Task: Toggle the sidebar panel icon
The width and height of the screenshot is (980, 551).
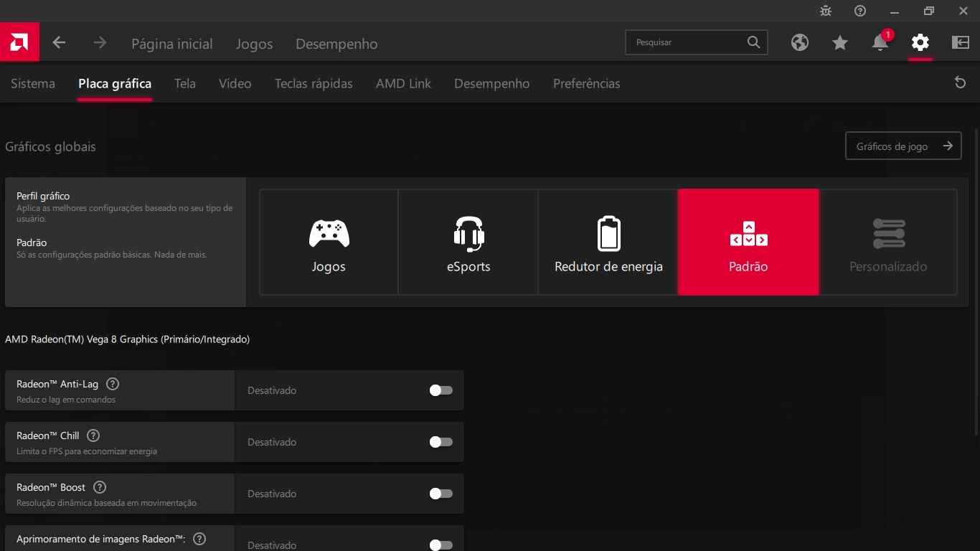Action: tap(961, 42)
